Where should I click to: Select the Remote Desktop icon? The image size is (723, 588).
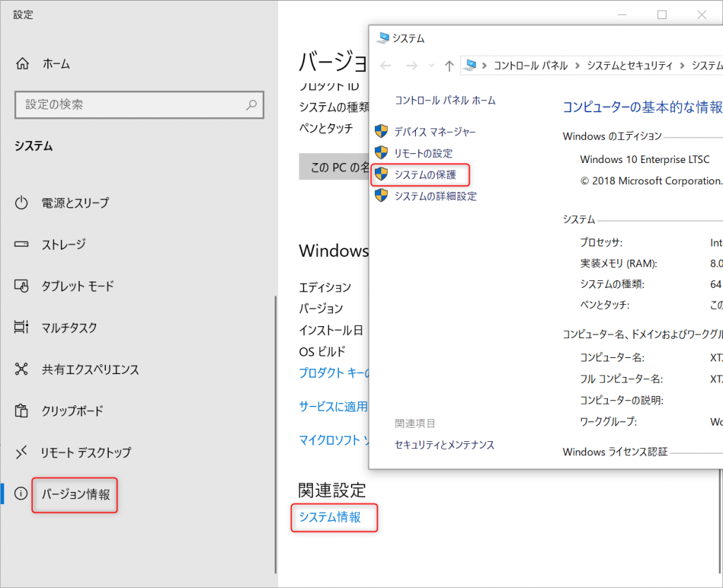22,452
